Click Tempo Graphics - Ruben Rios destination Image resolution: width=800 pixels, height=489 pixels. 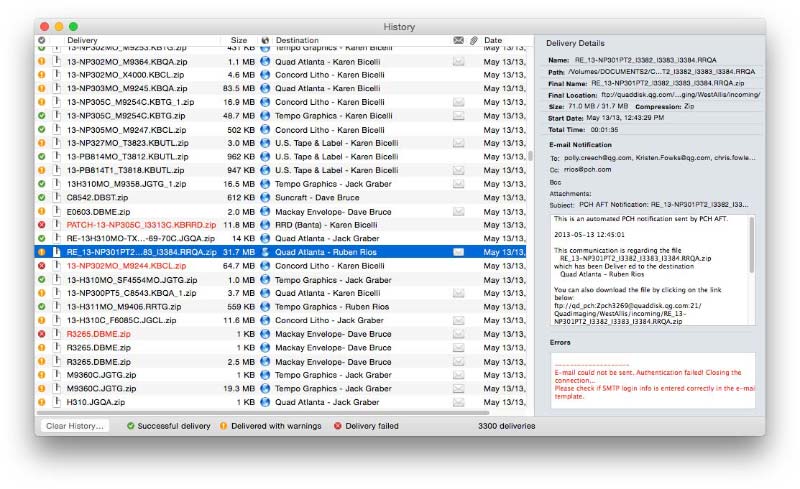[332, 307]
